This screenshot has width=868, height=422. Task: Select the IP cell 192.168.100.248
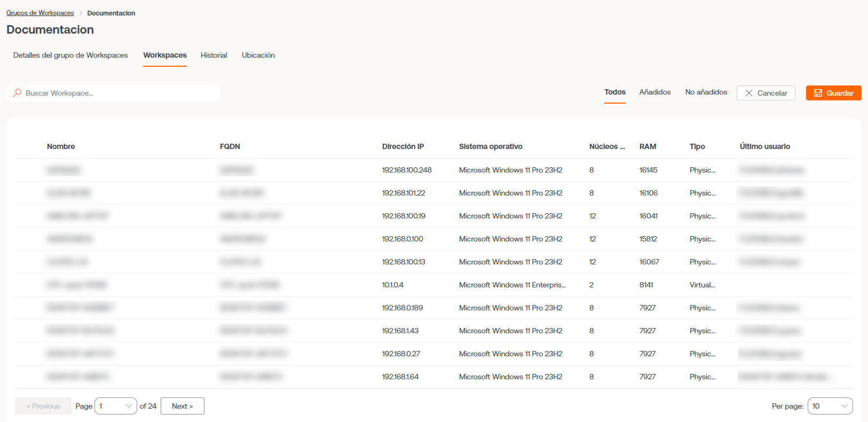[x=407, y=170]
